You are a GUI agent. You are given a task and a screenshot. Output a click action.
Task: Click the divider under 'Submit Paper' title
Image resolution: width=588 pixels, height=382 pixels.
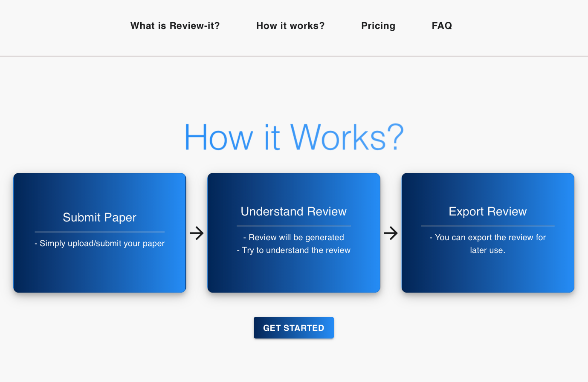[x=99, y=232]
